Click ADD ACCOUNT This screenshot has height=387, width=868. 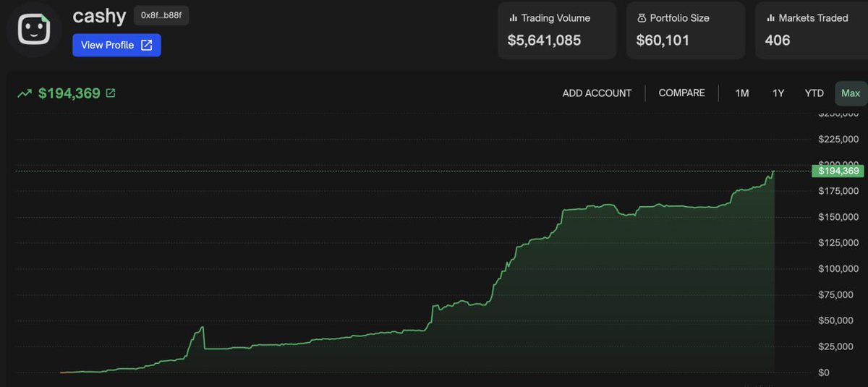(597, 93)
